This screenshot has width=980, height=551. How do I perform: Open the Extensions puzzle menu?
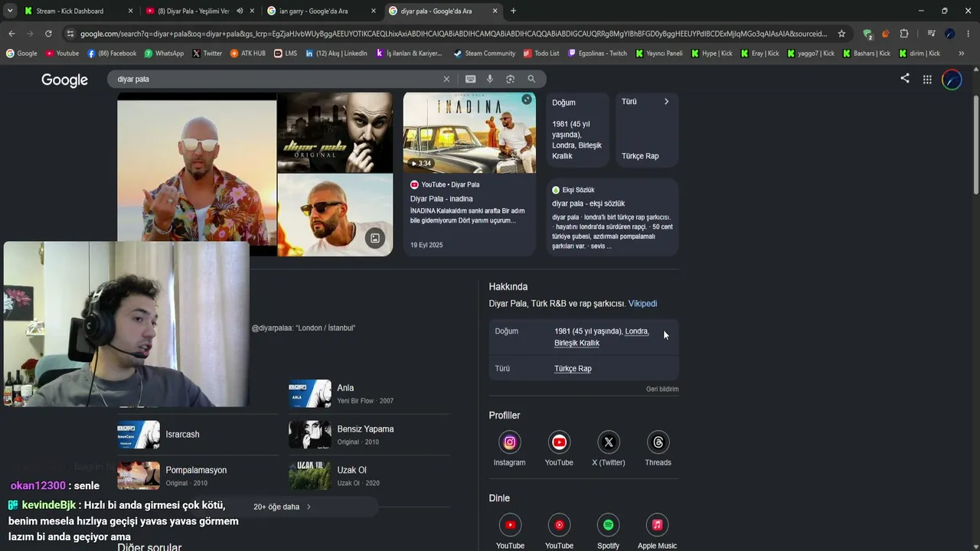point(904,34)
